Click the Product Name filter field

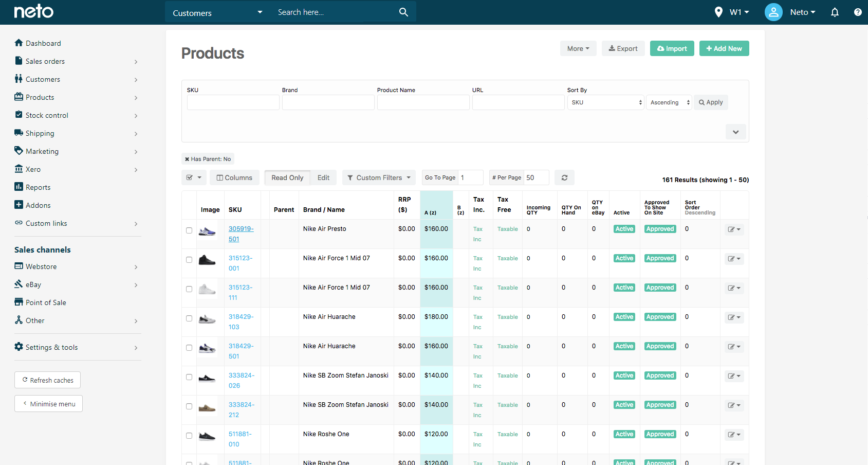[423, 102]
